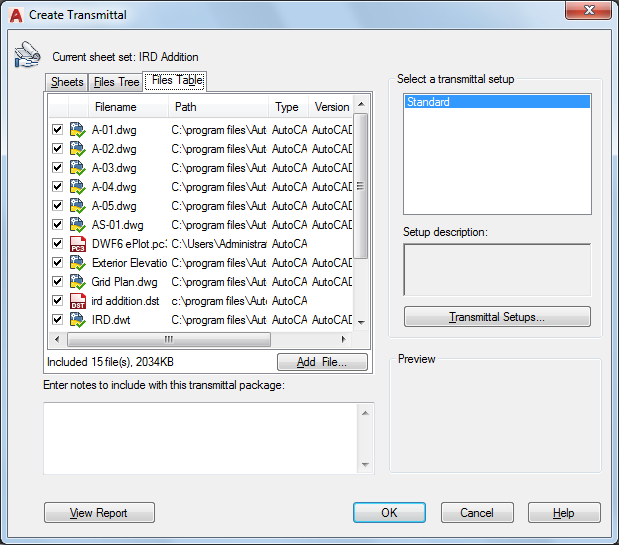The image size is (619, 545).
Task: Click the A-01.dwg drawing file icon
Action: pyautogui.click(x=77, y=130)
